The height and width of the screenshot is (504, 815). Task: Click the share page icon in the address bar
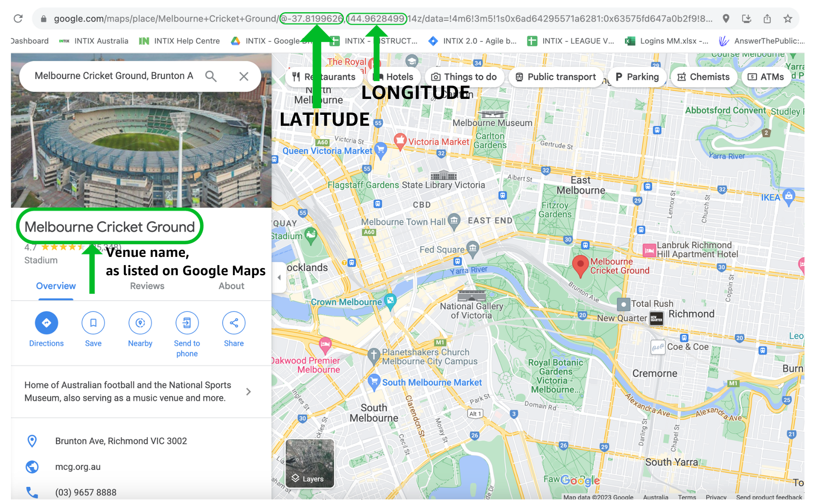click(767, 19)
